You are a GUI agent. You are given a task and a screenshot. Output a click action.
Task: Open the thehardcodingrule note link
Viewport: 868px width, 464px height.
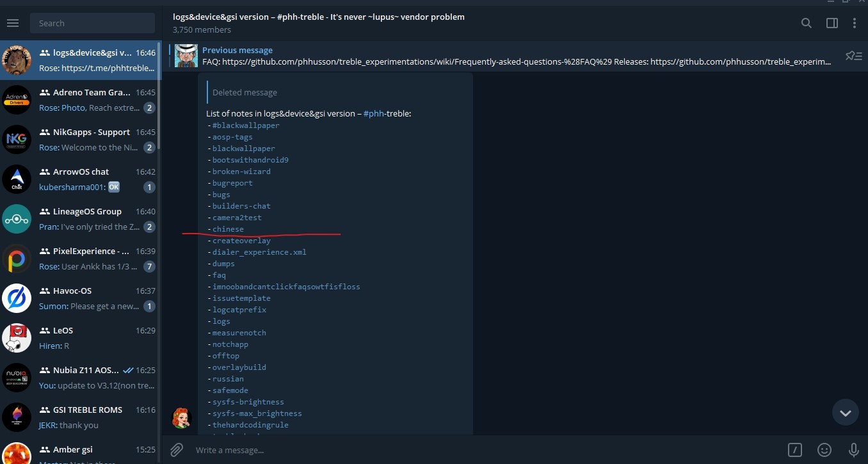pos(250,425)
